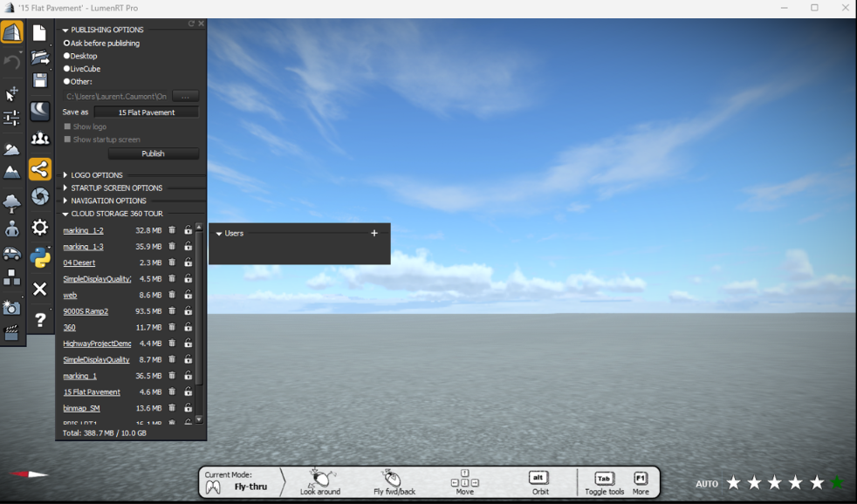Click the compass arrow indicator
The image size is (857, 504).
point(29,474)
